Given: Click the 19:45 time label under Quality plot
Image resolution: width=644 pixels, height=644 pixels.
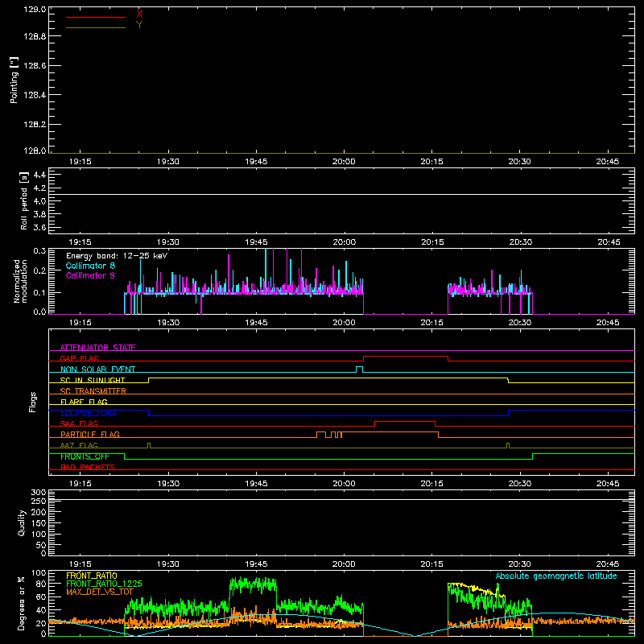Looking at the screenshot, I should point(256,564).
